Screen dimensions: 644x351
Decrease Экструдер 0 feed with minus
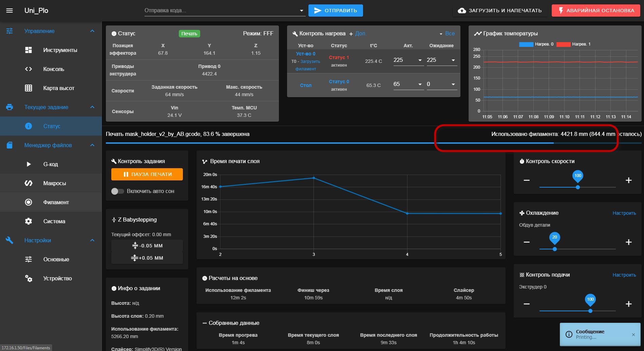527,304
